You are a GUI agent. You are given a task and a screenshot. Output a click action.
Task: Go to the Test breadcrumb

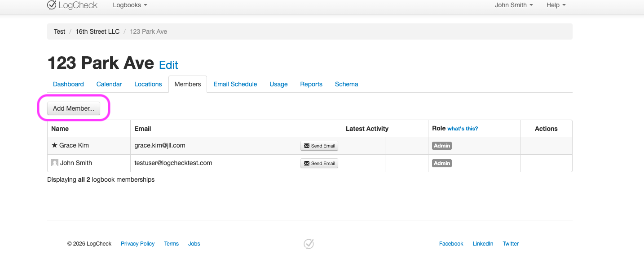pos(60,31)
